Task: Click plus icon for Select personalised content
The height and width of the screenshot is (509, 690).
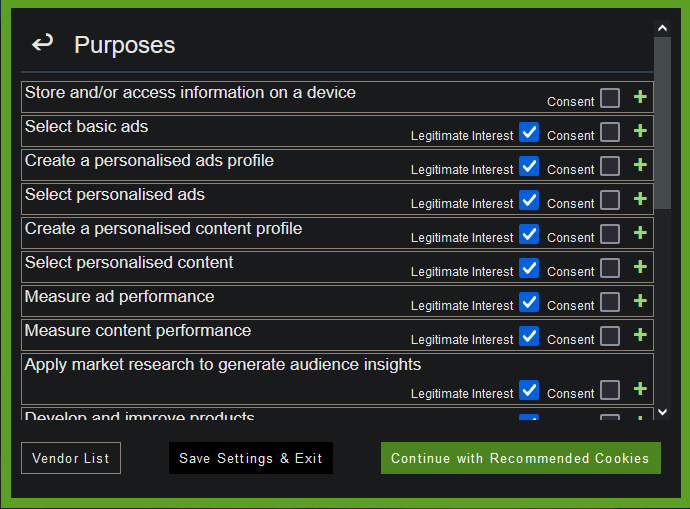Action: (x=640, y=268)
